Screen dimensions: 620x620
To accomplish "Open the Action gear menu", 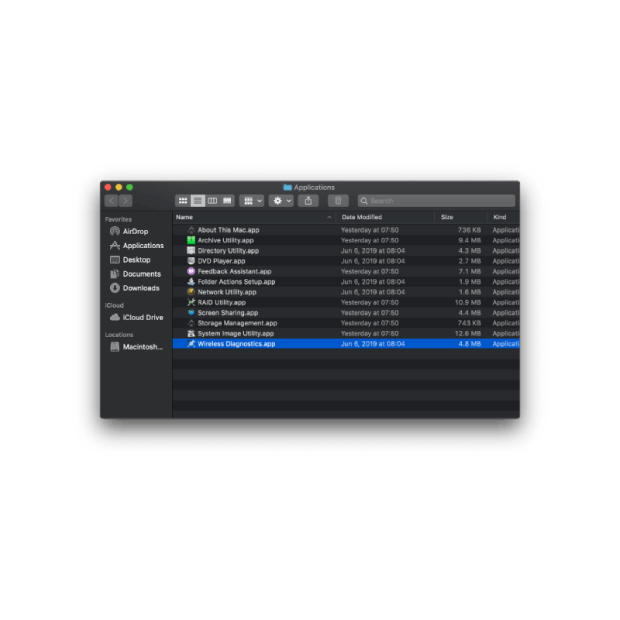I will coord(281,201).
